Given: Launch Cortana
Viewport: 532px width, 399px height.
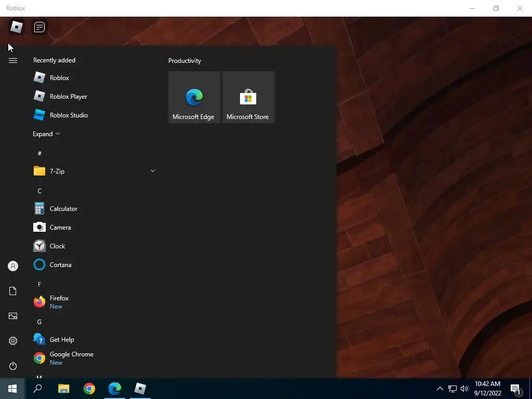Looking at the screenshot, I should click(x=95, y=264).
